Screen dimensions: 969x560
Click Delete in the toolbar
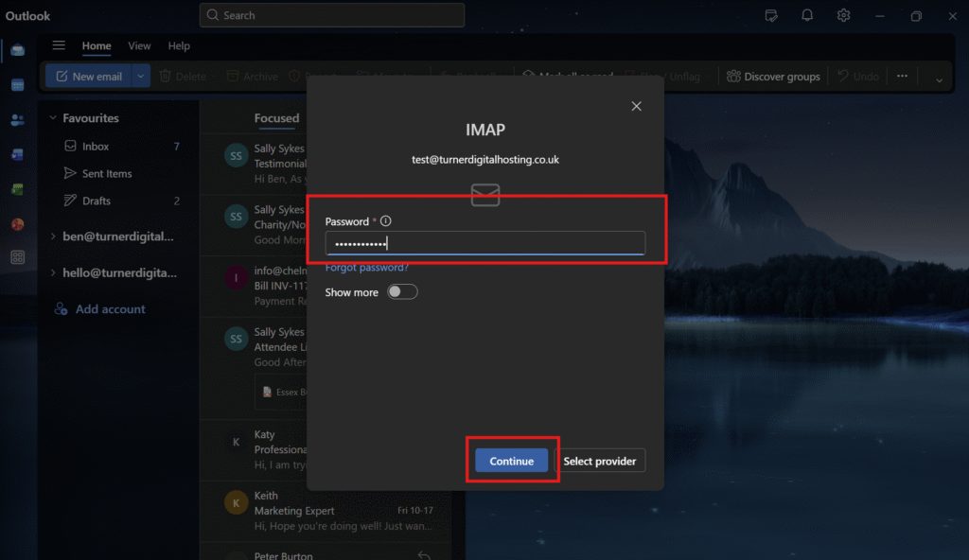pos(183,76)
